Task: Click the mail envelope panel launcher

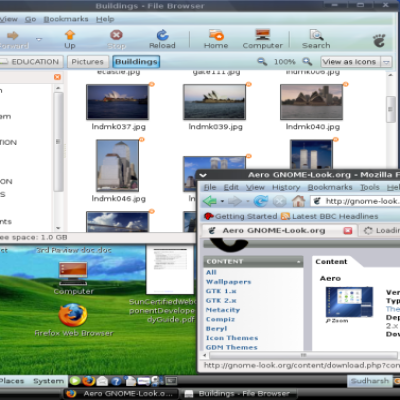Action: 102,381
